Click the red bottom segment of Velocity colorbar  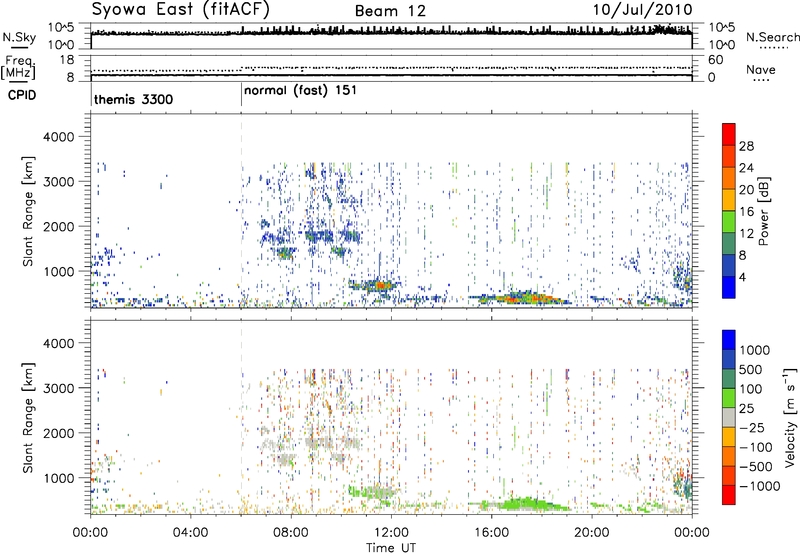click(x=729, y=495)
